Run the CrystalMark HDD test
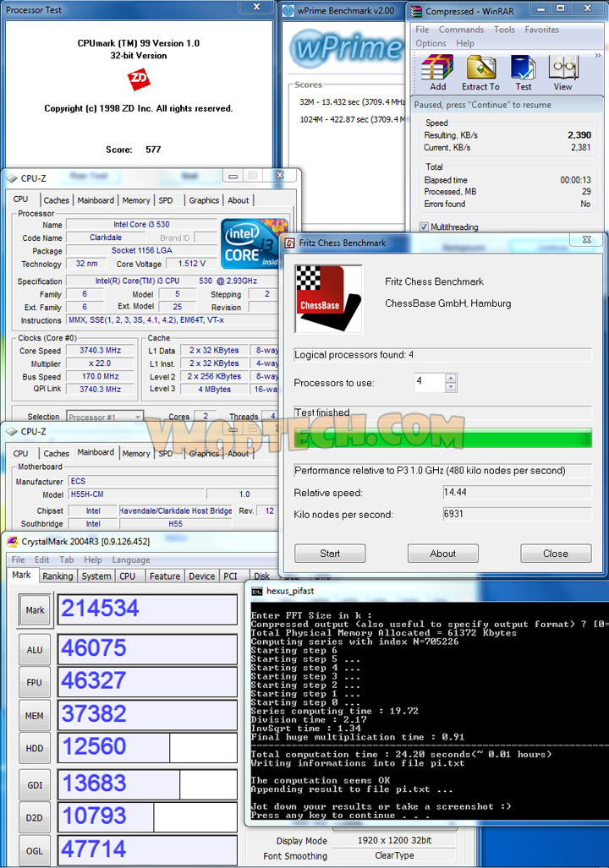The height and width of the screenshot is (868, 609). pyautogui.click(x=35, y=749)
